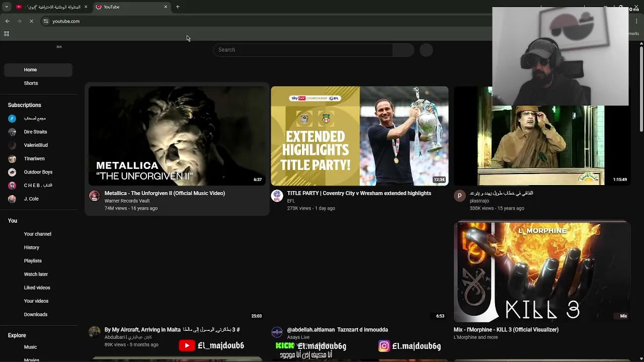
Task: Open Your channel in sidebar
Action: 38,234
